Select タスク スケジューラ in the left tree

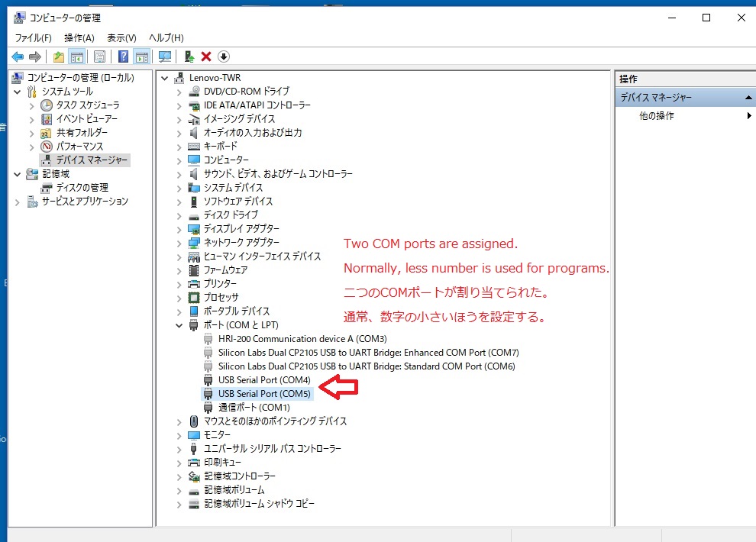pos(87,105)
